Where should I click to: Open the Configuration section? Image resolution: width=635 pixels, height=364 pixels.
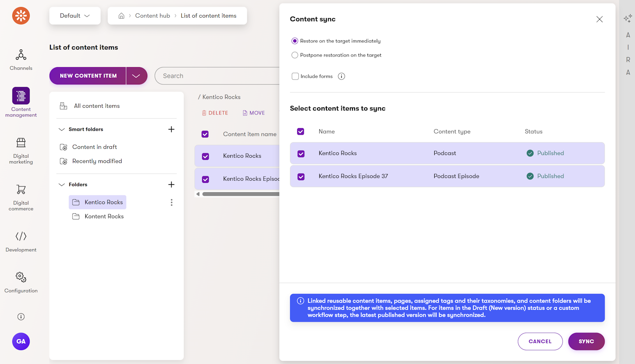[21, 283]
